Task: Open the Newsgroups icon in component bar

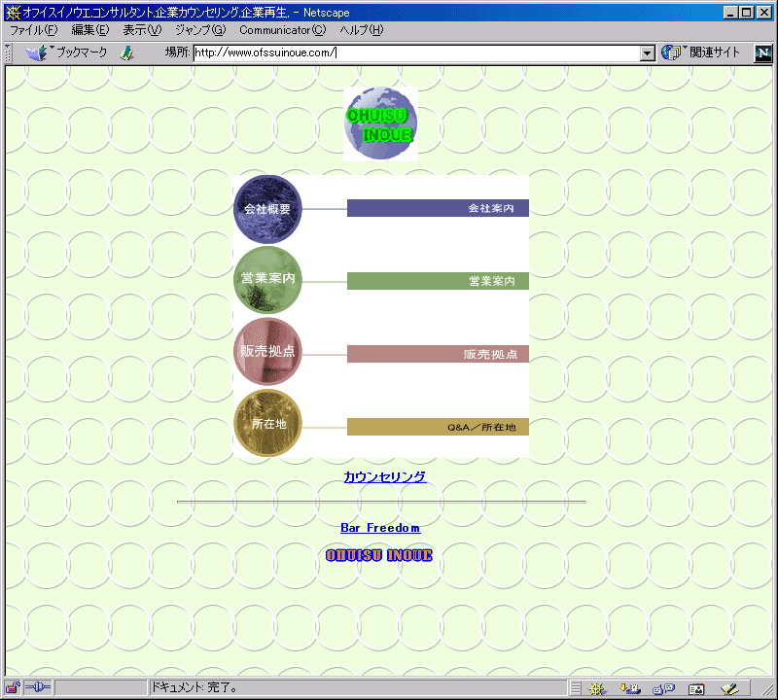Action: [x=663, y=688]
